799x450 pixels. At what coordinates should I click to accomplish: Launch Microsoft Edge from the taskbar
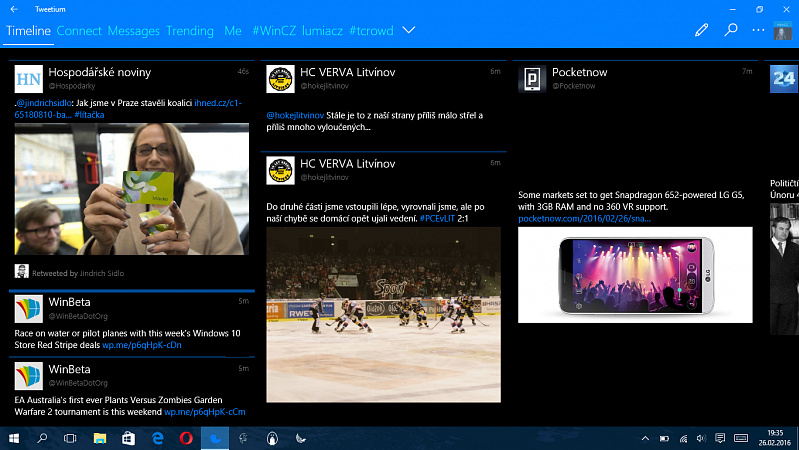(x=157, y=438)
